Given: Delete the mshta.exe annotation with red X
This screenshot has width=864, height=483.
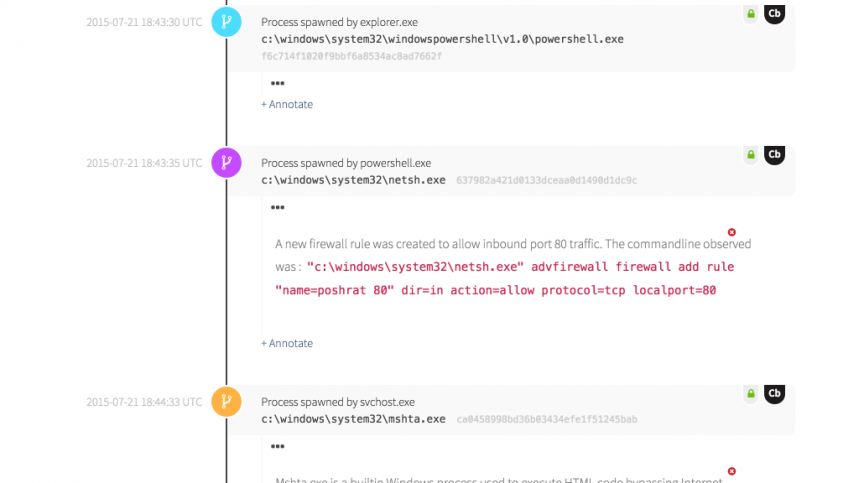Looking at the screenshot, I should [x=731, y=470].
